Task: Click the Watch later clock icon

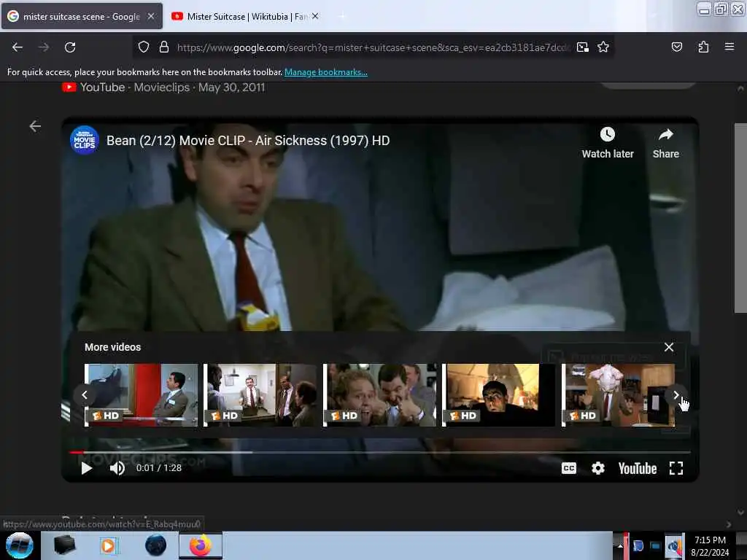Action: 608,134
